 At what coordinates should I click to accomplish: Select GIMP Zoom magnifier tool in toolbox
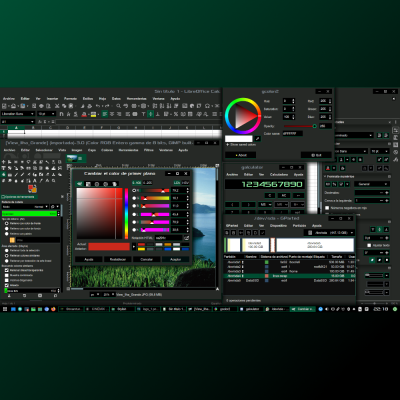point(54,181)
